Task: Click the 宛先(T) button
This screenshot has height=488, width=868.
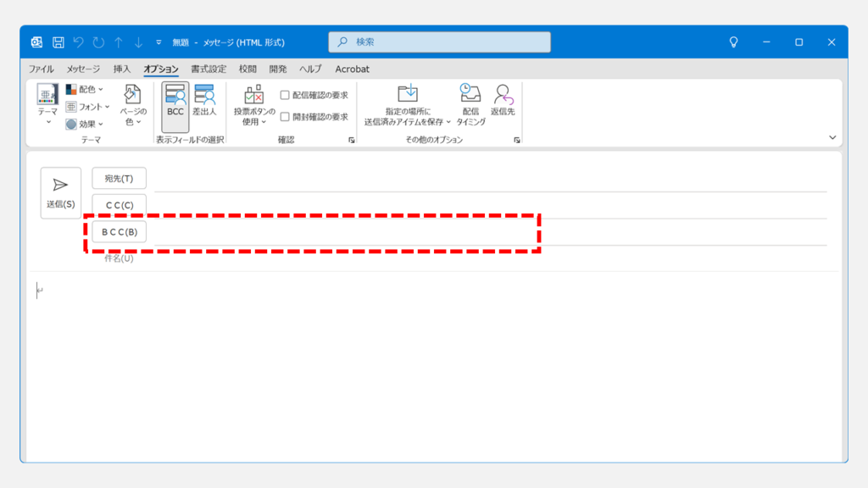Action: pos(119,179)
